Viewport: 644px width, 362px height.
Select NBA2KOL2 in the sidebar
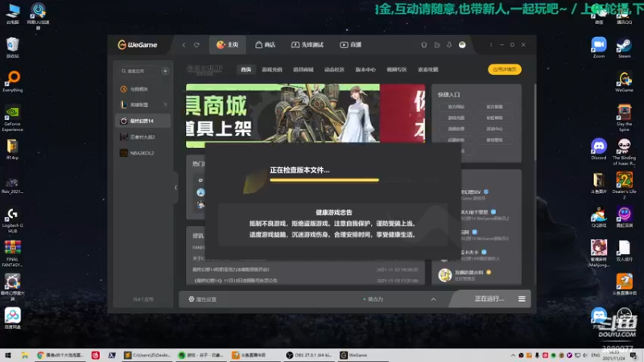143,153
